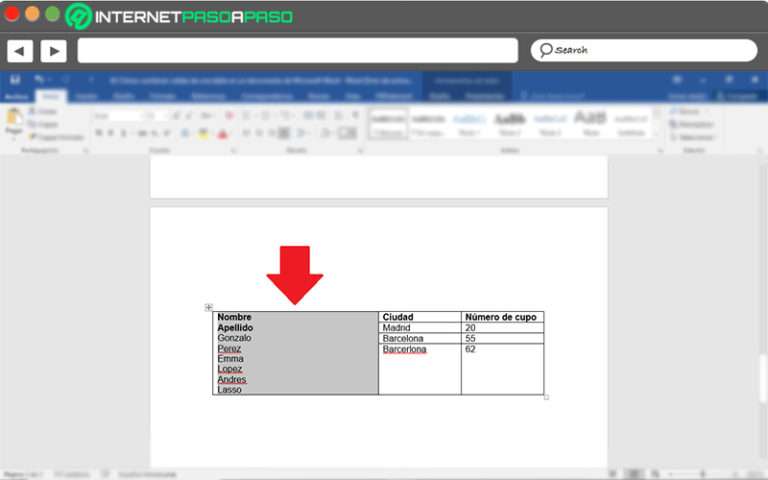This screenshot has width=768, height=480.
Task: Toggle show paragraph marks
Action: pos(356,116)
